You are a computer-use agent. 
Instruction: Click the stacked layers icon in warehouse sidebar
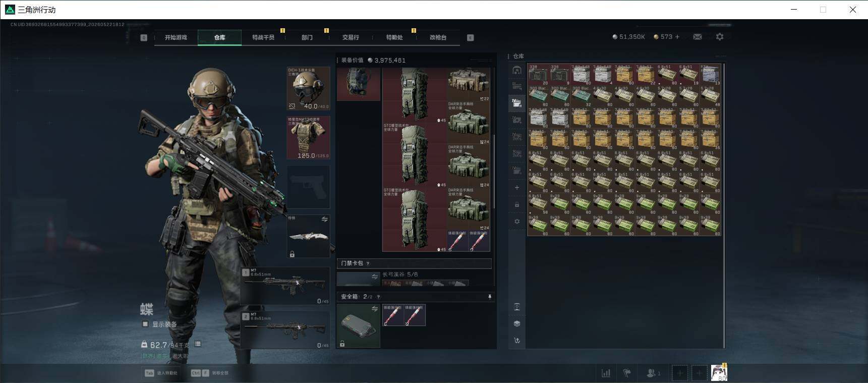pos(516,323)
